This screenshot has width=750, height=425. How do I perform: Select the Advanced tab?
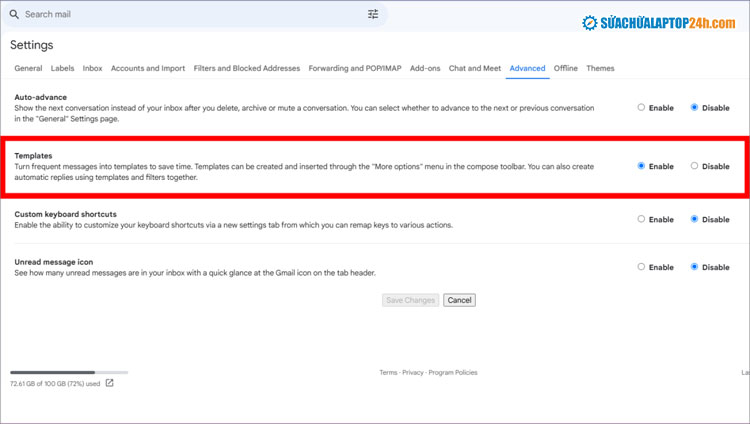(527, 68)
